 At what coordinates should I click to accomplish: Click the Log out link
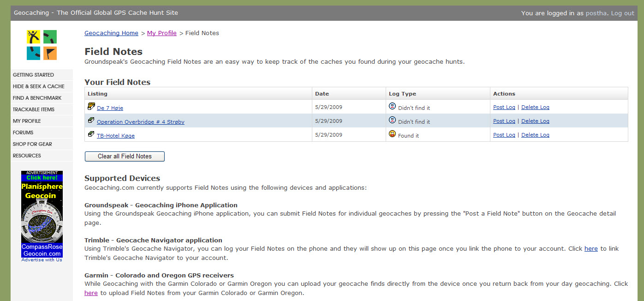[622, 13]
